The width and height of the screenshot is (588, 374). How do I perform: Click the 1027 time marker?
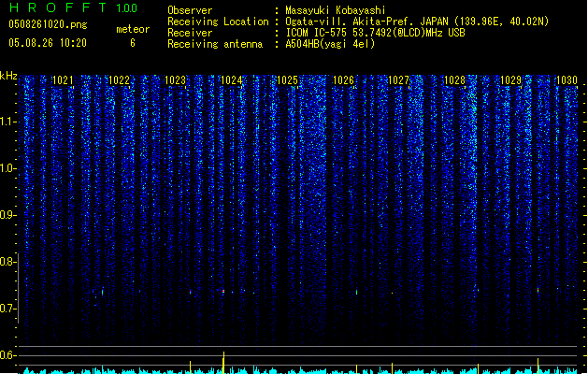pos(398,80)
